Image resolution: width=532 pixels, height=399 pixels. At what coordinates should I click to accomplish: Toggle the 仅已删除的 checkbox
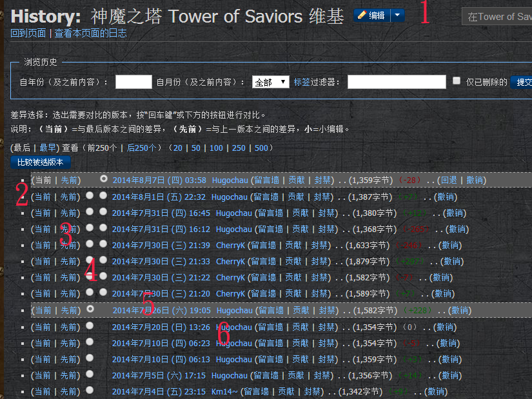(x=457, y=81)
